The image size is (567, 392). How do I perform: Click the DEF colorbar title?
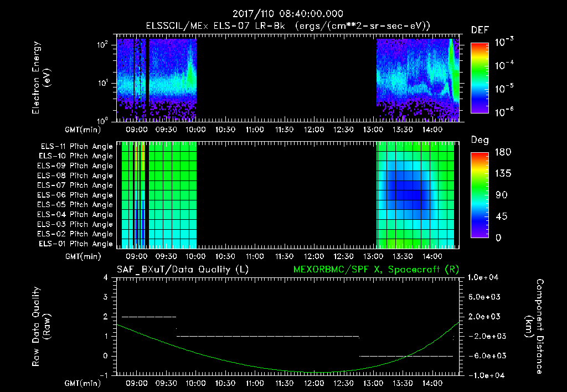480,30
